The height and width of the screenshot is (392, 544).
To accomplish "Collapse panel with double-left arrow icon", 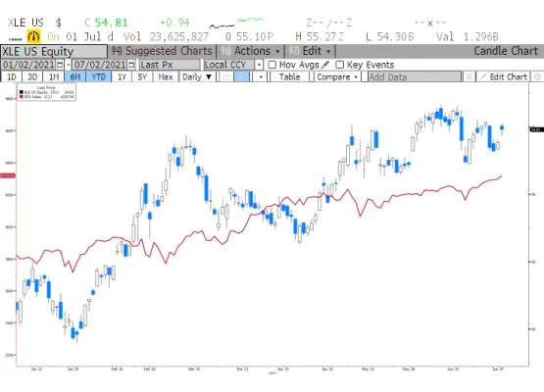I will pos(470,76).
